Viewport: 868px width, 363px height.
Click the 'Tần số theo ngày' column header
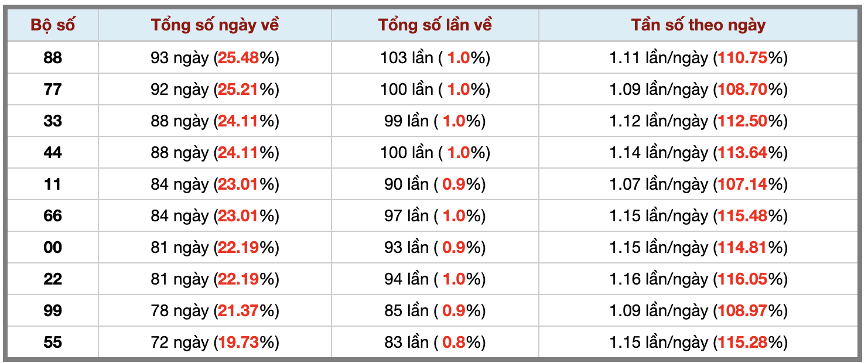tap(698, 25)
